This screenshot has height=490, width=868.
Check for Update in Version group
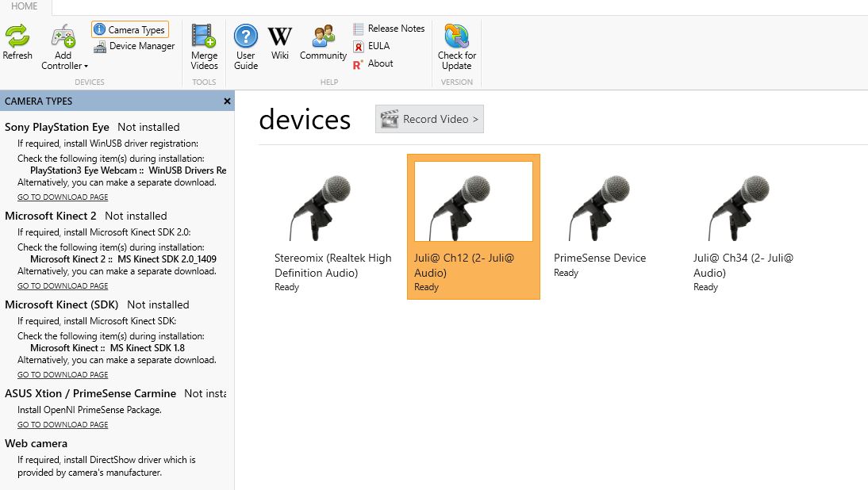tap(457, 47)
